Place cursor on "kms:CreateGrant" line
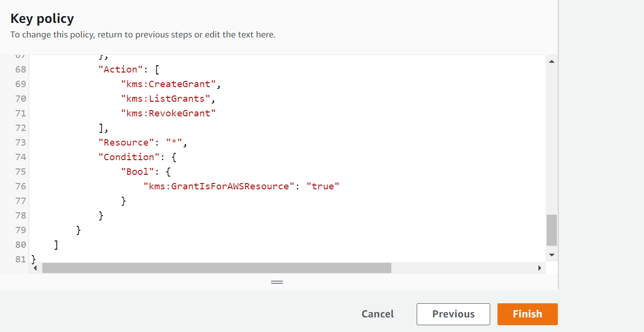Viewport: 644px width, 332px height. 171,84
